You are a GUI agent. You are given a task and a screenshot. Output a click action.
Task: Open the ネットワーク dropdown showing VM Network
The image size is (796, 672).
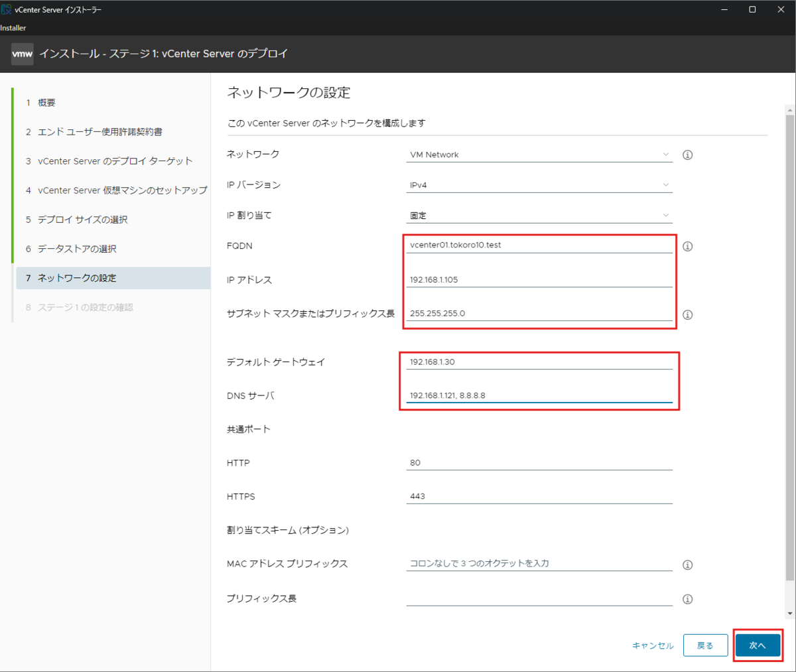(x=539, y=155)
